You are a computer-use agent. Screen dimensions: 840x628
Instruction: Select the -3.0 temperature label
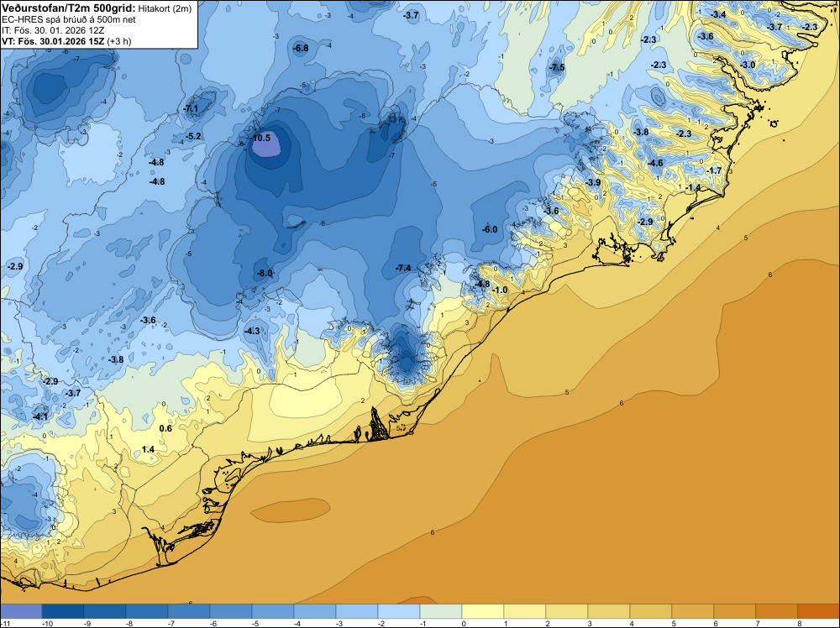[x=748, y=65]
